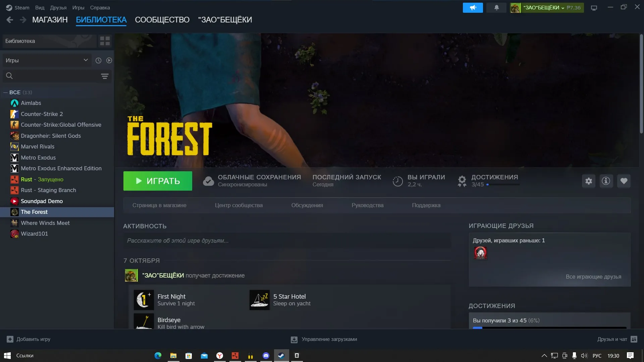This screenshot has height=362, width=644.
Task: Open downloads manager icon
Action: coord(294,340)
